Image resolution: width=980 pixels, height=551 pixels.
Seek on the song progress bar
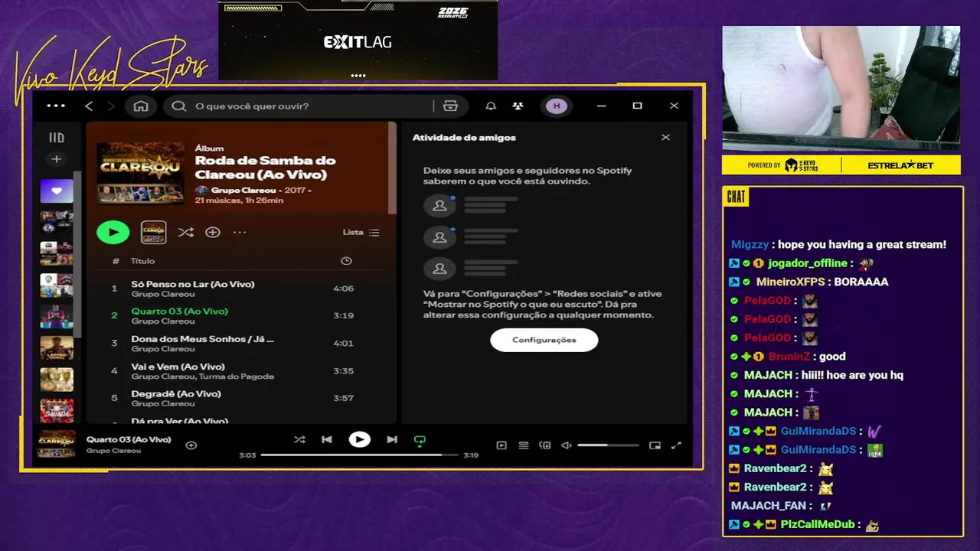359,455
